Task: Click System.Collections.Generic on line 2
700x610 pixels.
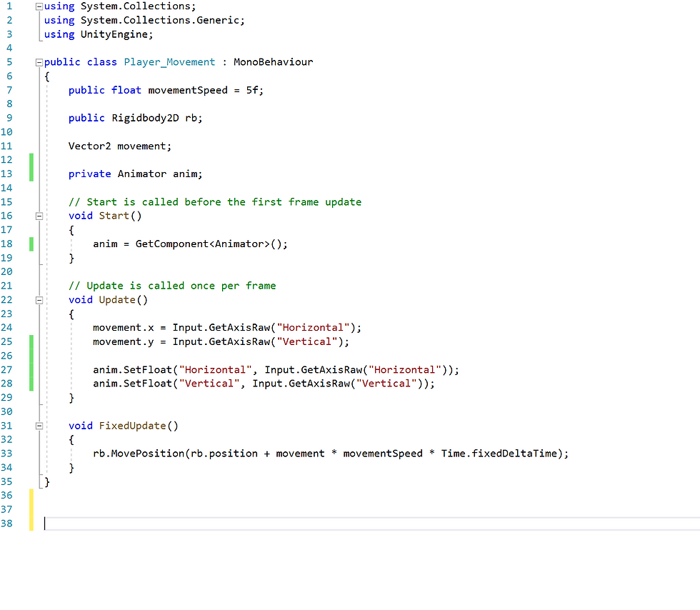Action: 160,21
